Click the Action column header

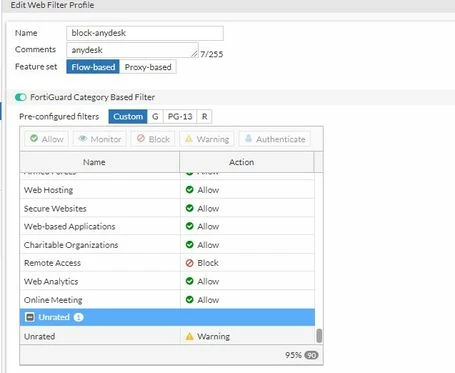point(247,162)
